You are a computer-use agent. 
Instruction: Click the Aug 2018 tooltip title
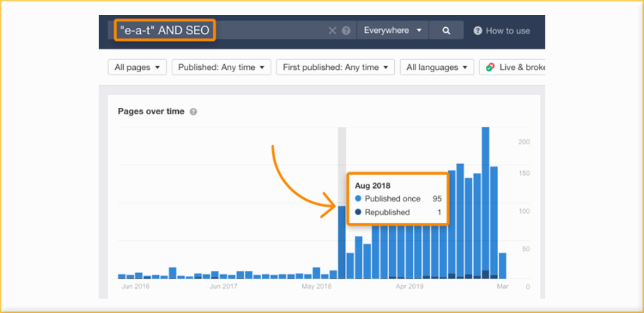coord(373,185)
